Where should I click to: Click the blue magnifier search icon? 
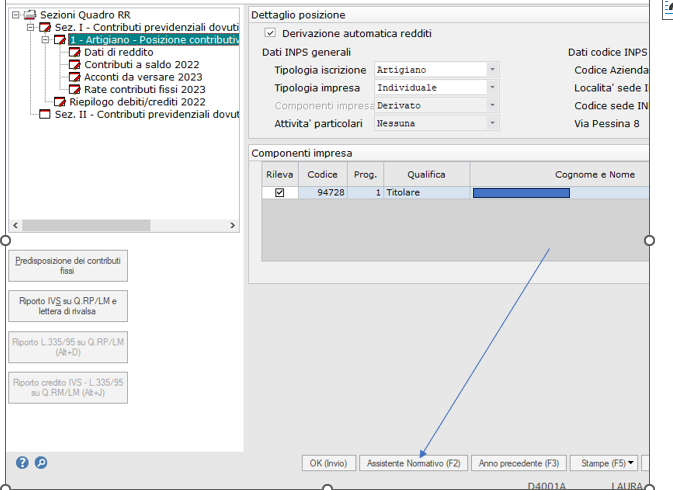click(x=41, y=462)
